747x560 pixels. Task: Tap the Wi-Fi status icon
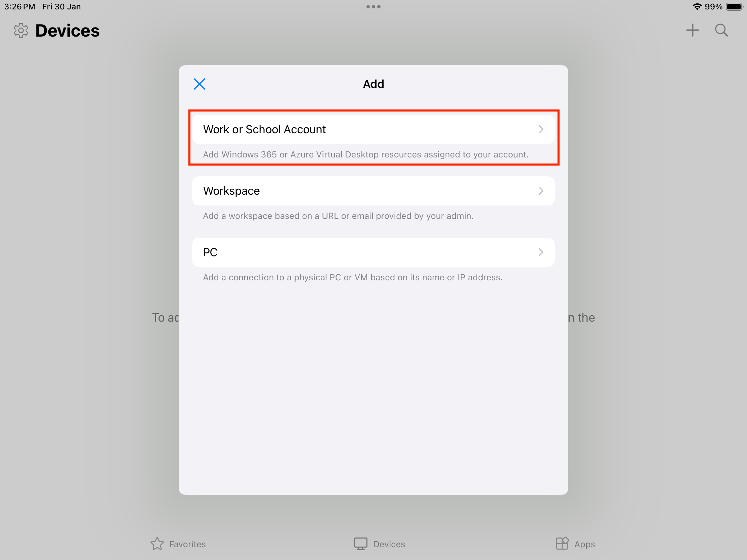click(x=697, y=7)
